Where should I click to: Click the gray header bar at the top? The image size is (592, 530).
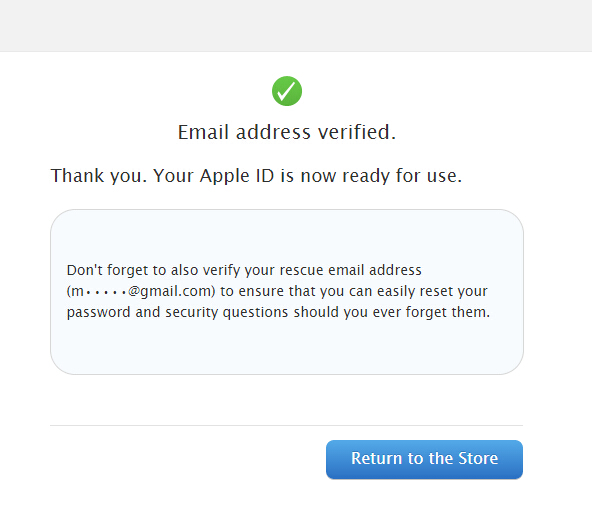(x=296, y=26)
